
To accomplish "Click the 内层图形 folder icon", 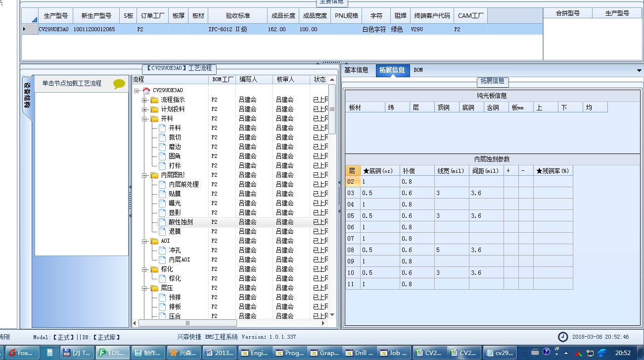I will pos(154,175).
